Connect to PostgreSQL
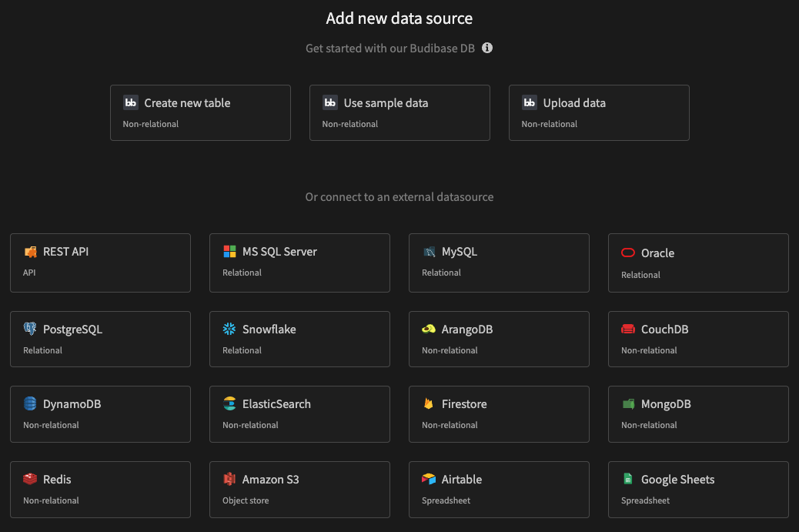Image resolution: width=799 pixels, height=532 pixels. (x=100, y=339)
